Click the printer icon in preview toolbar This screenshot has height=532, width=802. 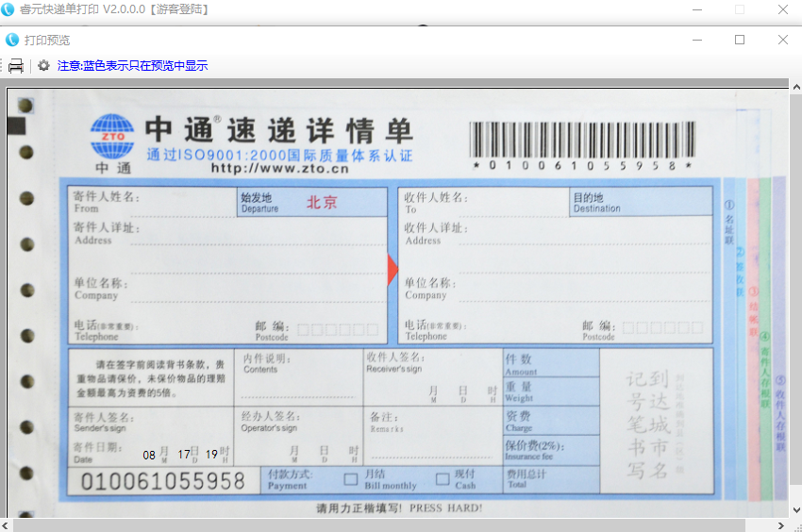[16, 65]
